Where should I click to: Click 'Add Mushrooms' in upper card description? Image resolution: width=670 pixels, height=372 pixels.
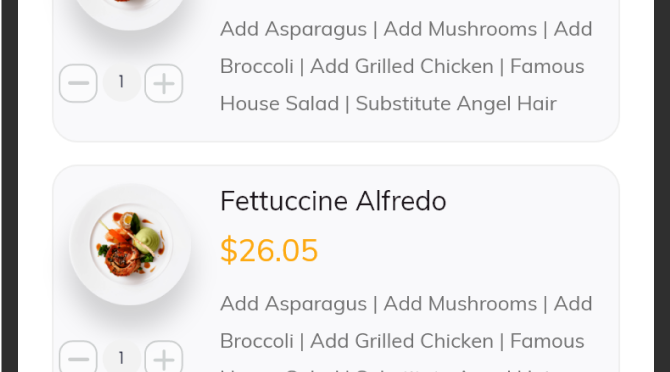pyautogui.click(x=460, y=29)
